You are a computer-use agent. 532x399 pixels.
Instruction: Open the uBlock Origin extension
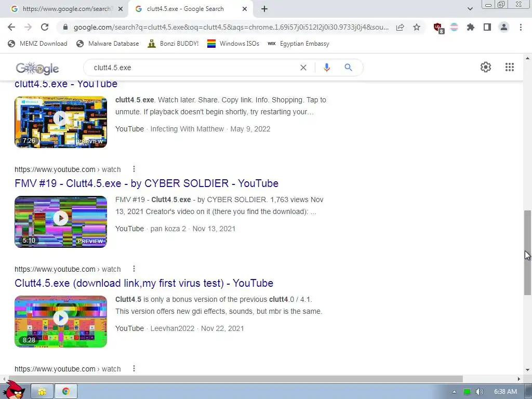click(438, 28)
